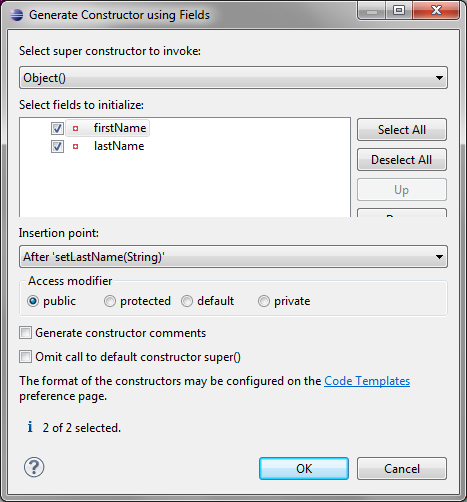This screenshot has height=502, width=467.
Task: Open the super constructor Object() dropdown
Action: click(233, 78)
